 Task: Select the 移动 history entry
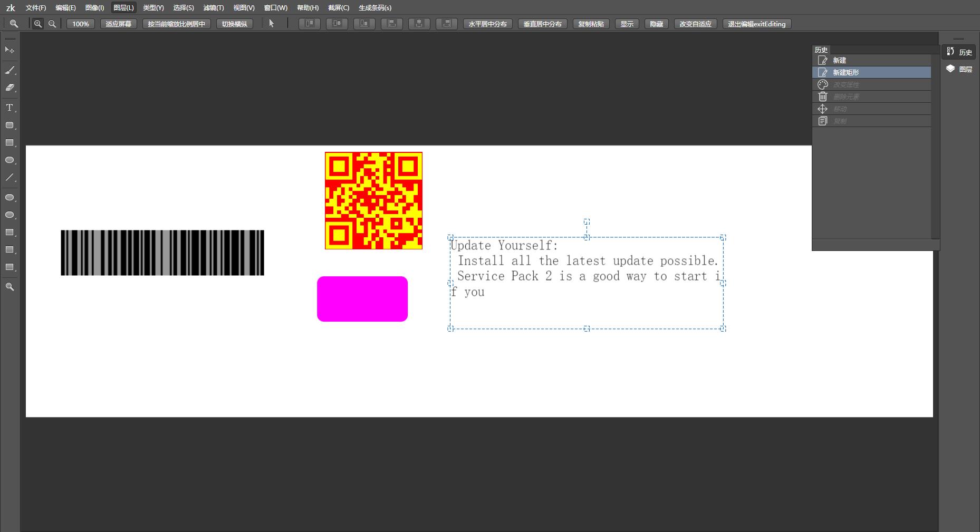point(871,109)
